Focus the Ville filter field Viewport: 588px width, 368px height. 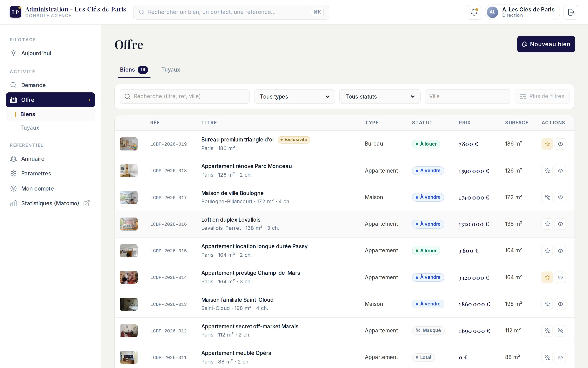pyautogui.click(x=467, y=96)
